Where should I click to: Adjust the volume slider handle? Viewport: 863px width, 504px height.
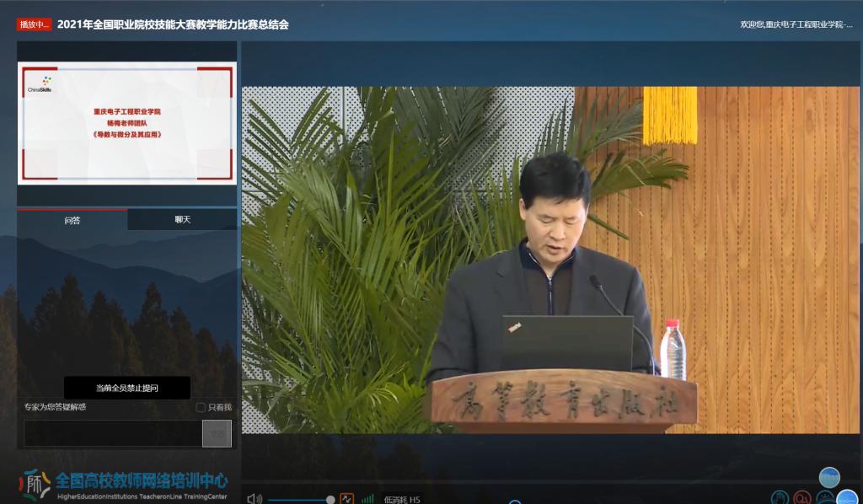point(330,500)
